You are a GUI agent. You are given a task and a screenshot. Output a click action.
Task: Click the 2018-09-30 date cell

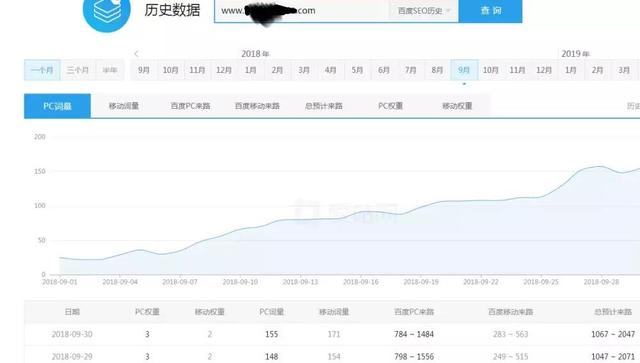coord(72,334)
